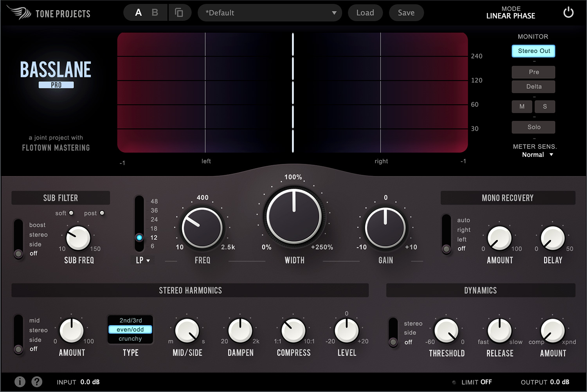Click the SUB FREQ knob
The image size is (587, 392).
[x=78, y=238]
